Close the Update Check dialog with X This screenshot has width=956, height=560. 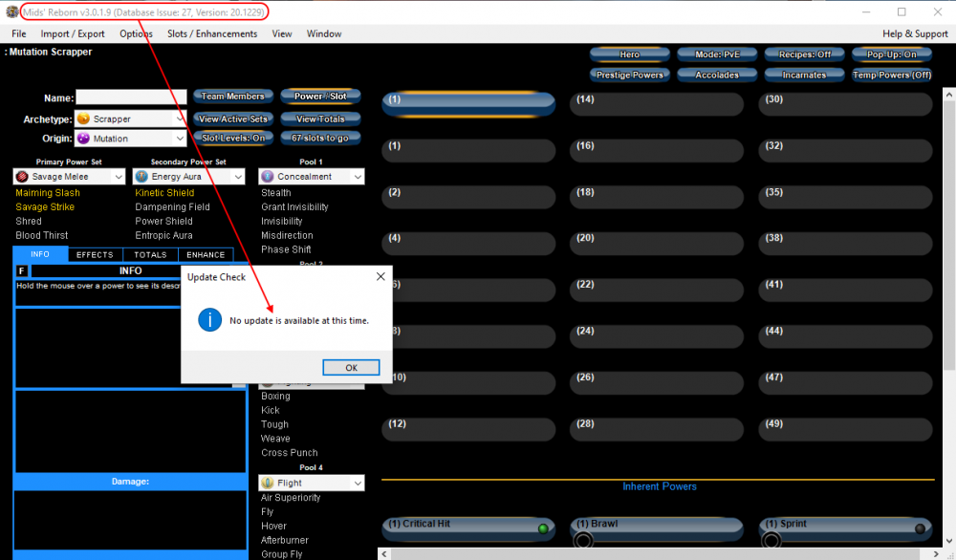(x=380, y=277)
